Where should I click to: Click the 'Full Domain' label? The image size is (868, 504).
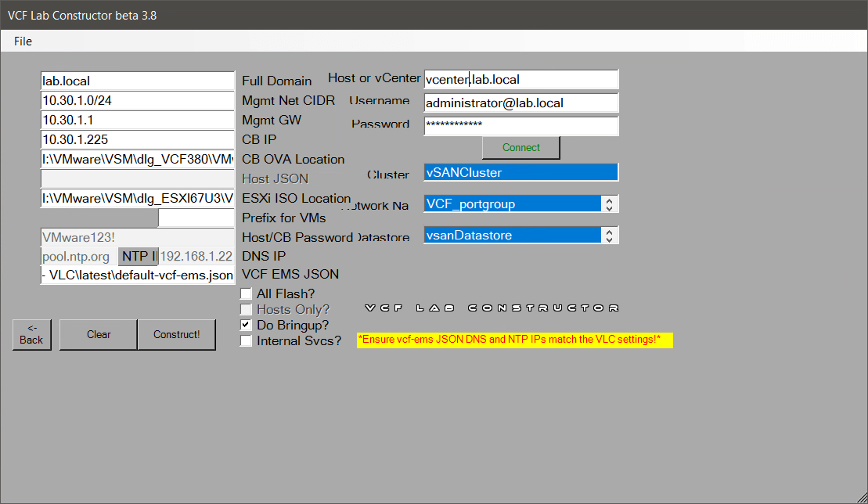277,81
